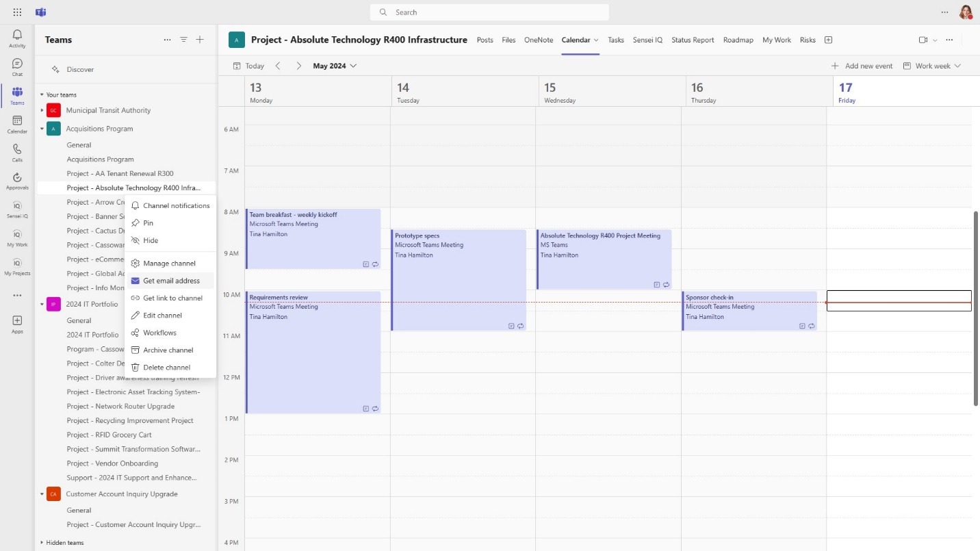Choose Pin from the context menu
980x551 pixels.
pos(171,223)
